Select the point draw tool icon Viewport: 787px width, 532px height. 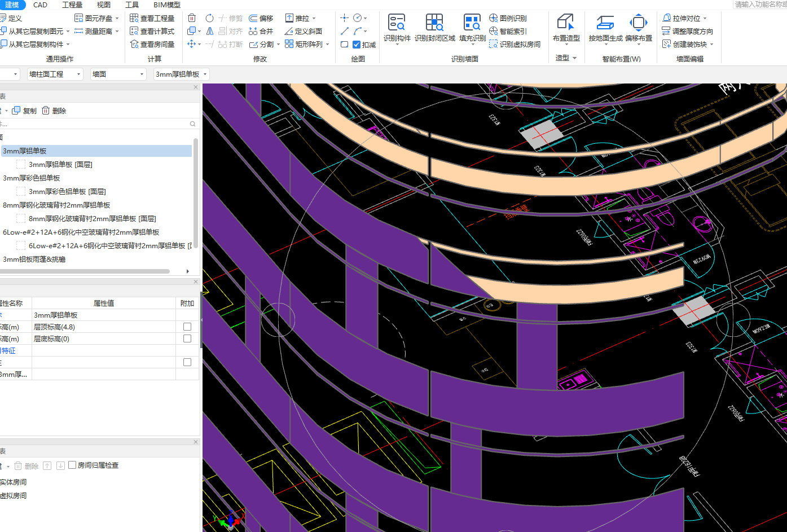tap(344, 18)
